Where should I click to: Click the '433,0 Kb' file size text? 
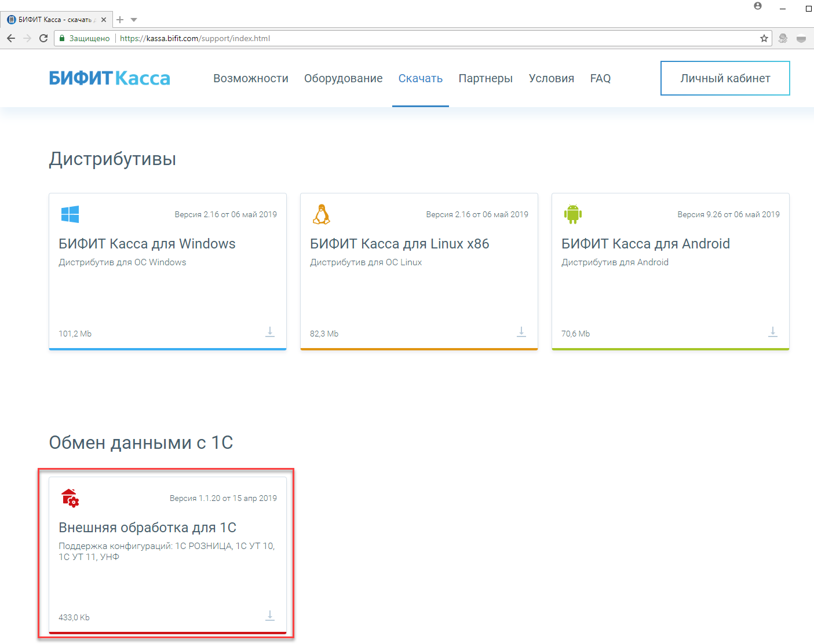tap(74, 617)
